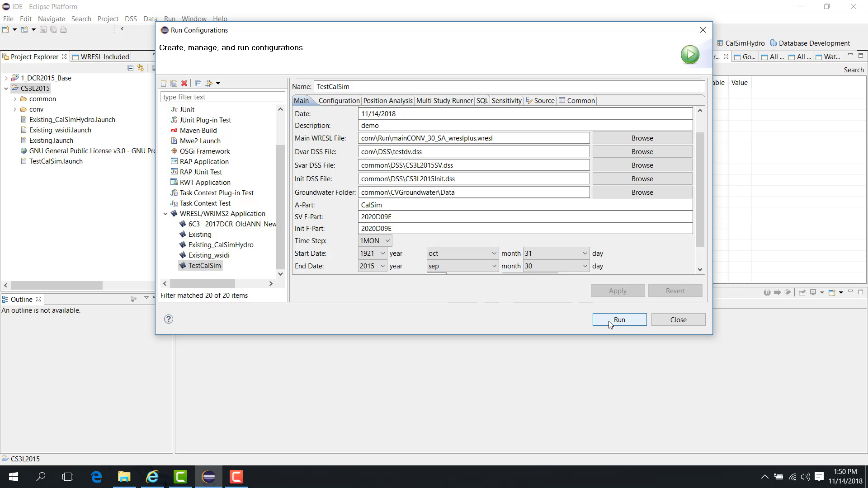Launch Microsoft Edge from taskbar
This screenshot has height=488, width=868.
point(96,477)
